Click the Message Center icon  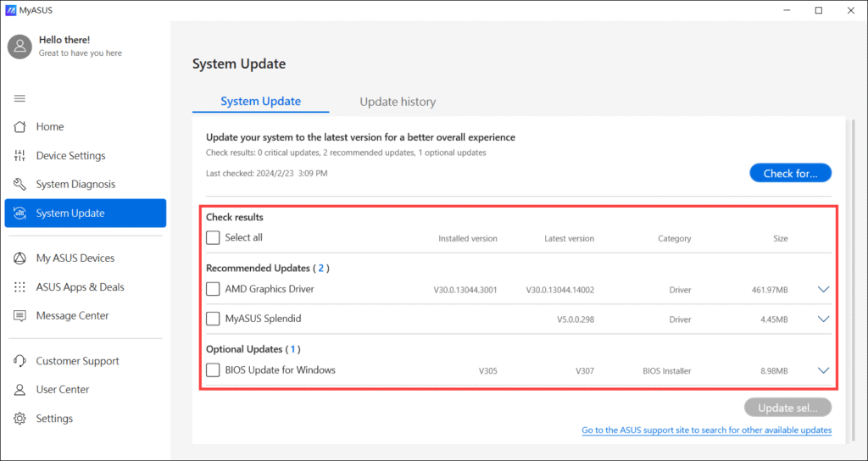19,316
